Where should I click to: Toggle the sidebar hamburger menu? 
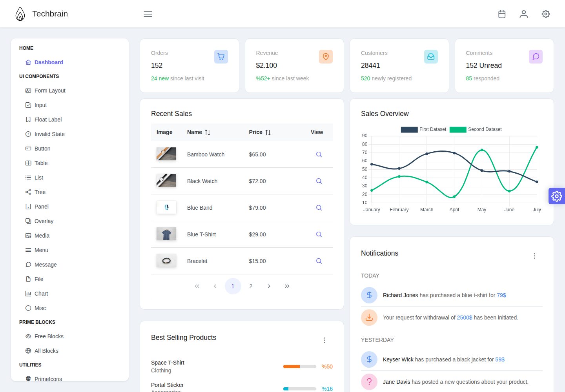pos(148,14)
